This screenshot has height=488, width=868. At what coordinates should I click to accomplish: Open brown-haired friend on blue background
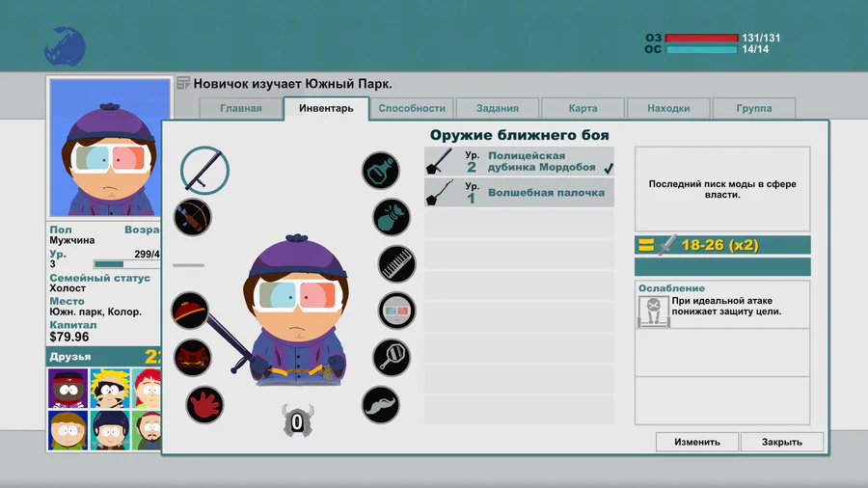pyautogui.click(x=68, y=430)
